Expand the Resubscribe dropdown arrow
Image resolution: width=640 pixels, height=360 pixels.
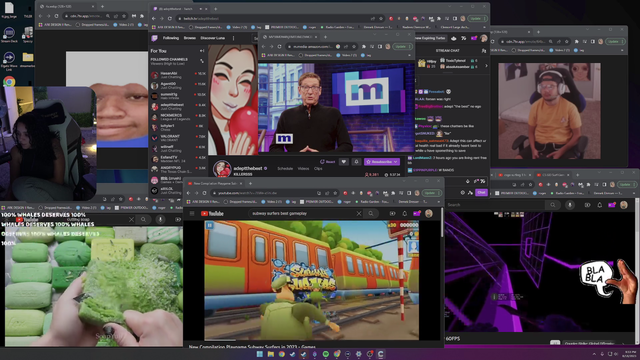[x=396, y=162]
